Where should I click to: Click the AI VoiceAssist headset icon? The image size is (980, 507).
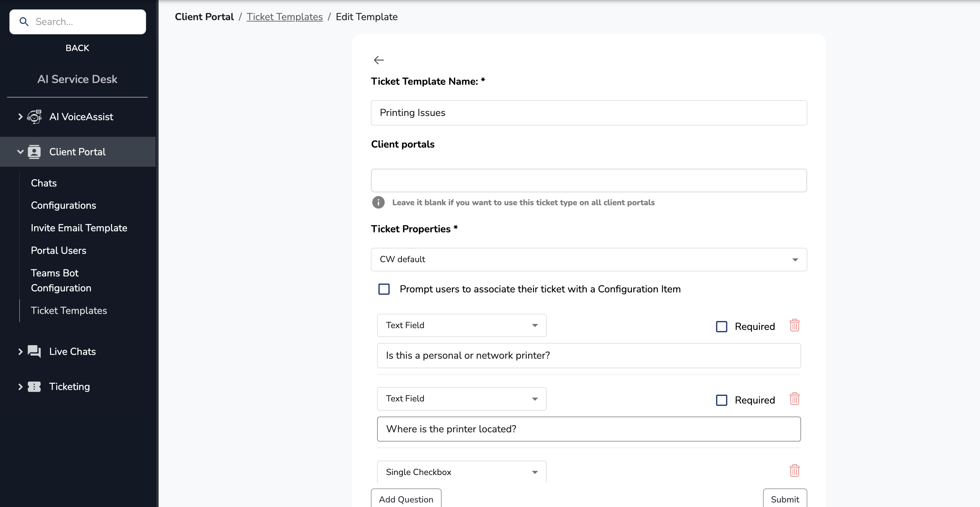(x=34, y=117)
